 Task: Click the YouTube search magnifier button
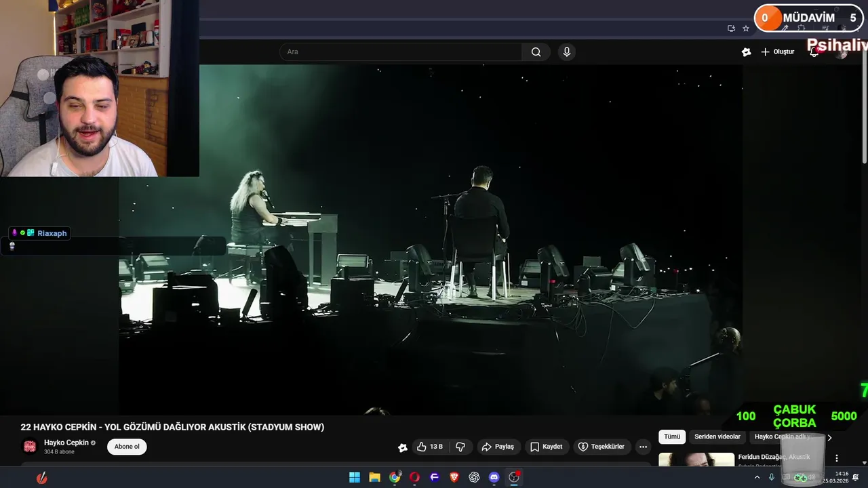[536, 52]
